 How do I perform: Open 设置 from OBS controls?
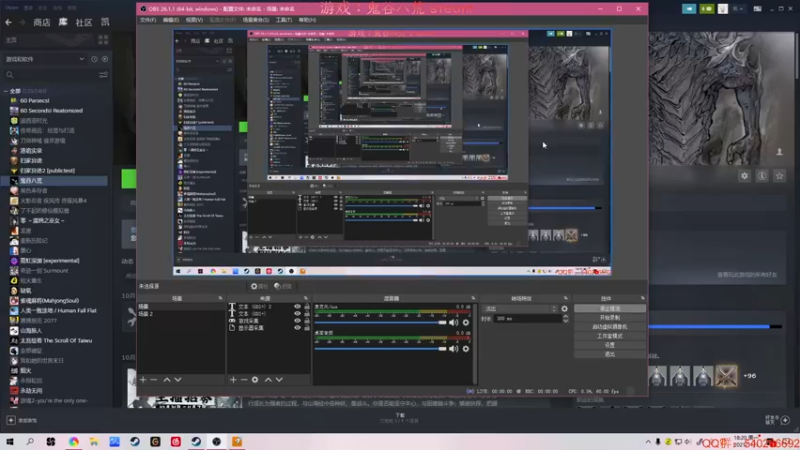click(x=610, y=345)
